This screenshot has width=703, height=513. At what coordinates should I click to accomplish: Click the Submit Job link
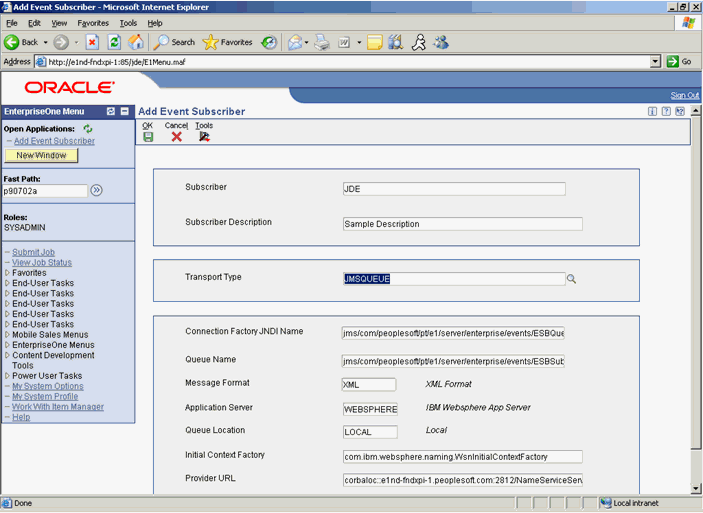tap(33, 252)
